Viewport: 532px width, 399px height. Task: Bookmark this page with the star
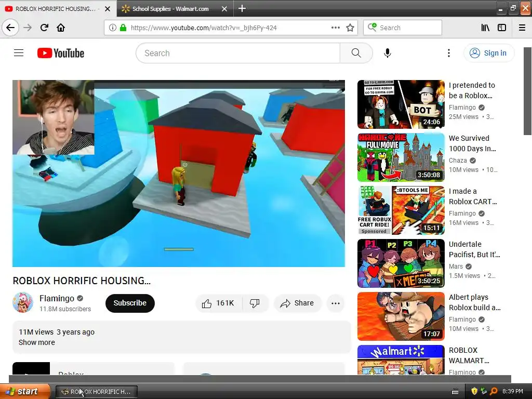point(350,28)
